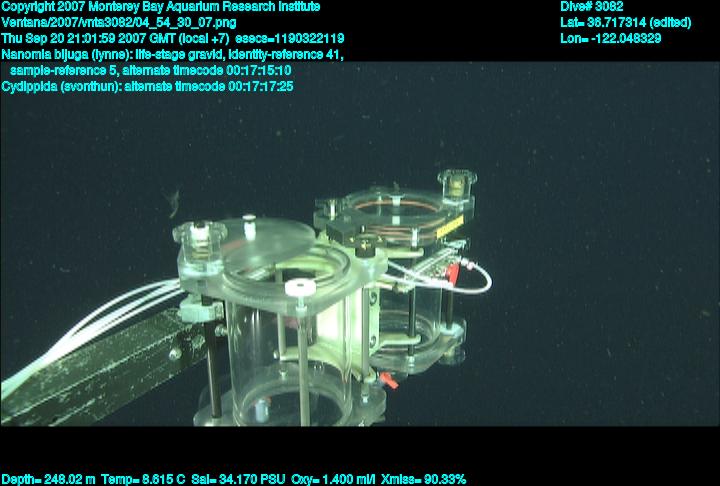The height and width of the screenshot is (486, 720).
Task: Click the Nanomia bijuga annotation line
Action: coord(173,54)
